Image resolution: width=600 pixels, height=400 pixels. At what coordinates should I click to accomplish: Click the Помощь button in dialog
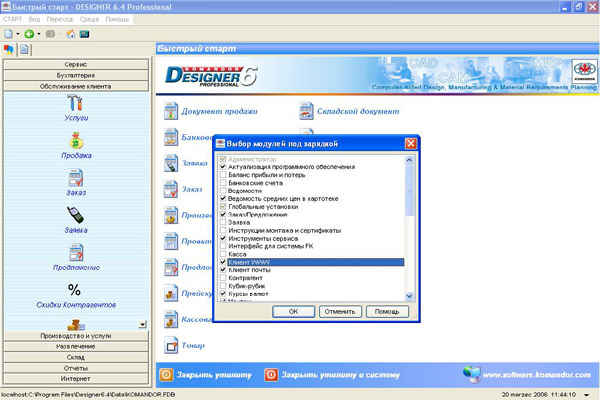(387, 312)
